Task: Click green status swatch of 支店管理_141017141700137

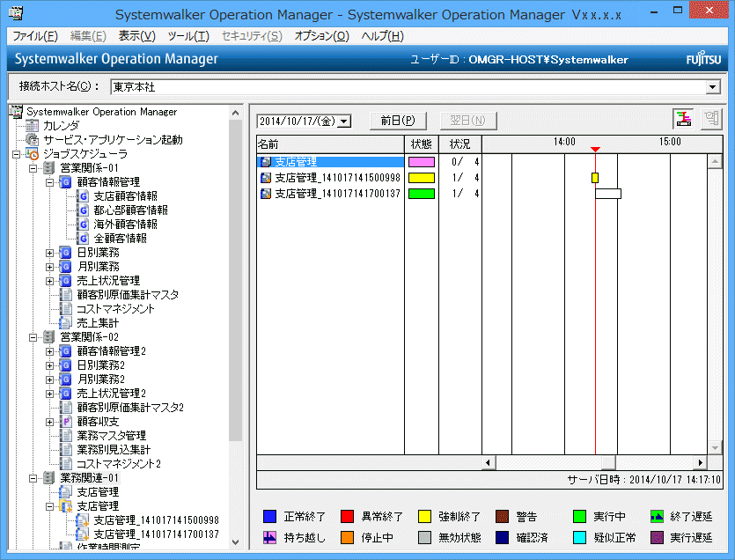Action: click(x=422, y=193)
